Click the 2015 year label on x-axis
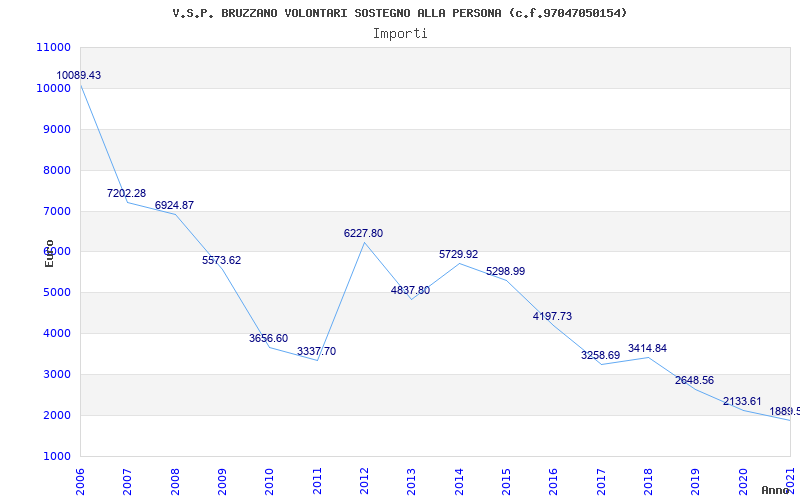800x500 pixels. (507, 481)
